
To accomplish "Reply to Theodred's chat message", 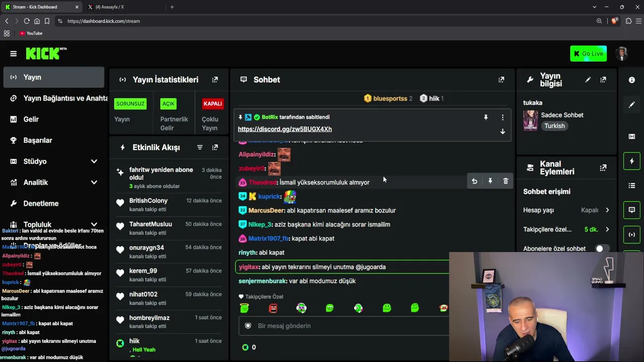I will (x=474, y=181).
